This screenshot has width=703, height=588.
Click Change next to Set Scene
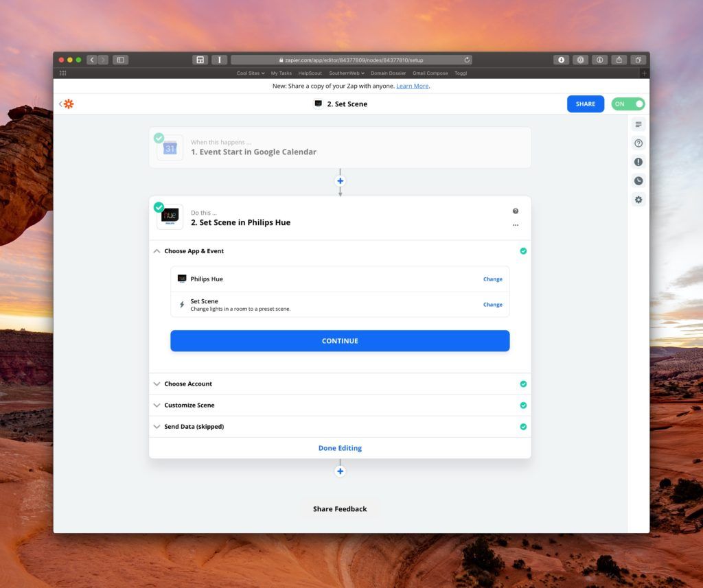tap(492, 305)
